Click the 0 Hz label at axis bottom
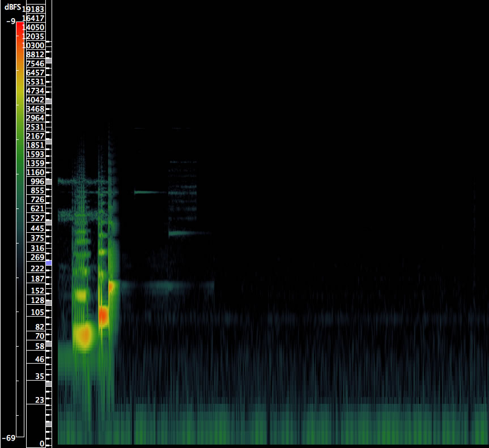Screen dimensions: 489x448 (x=41, y=443)
